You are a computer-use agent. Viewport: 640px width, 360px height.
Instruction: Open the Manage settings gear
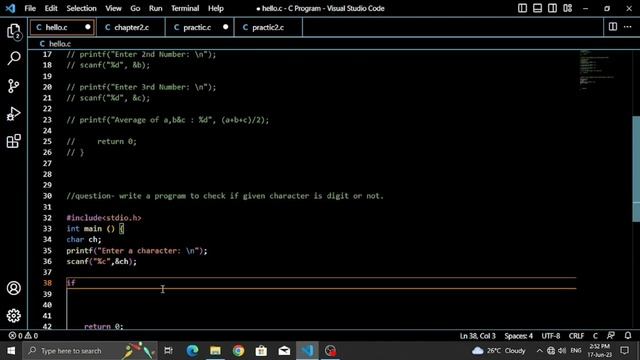pyautogui.click(x=13, y=316)
